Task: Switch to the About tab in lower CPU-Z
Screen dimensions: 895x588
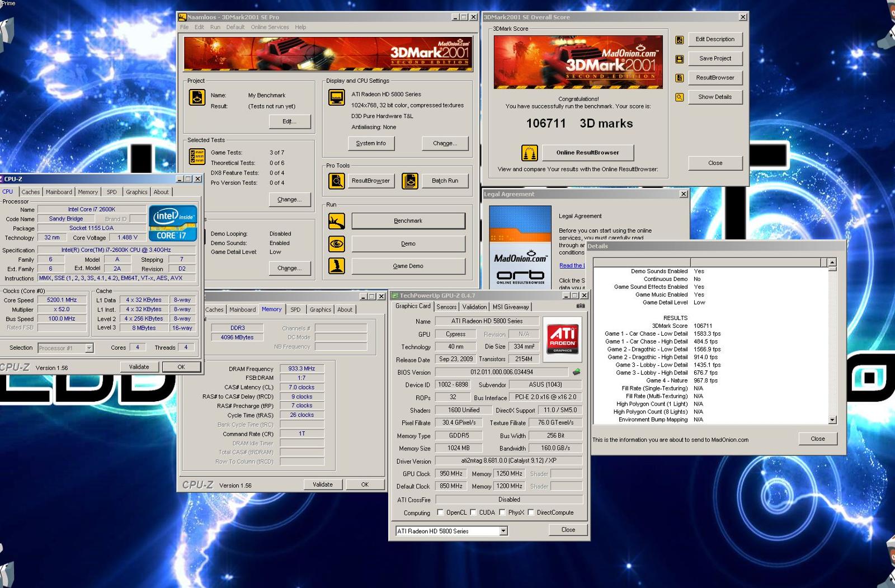Action: click(x=345, y=309)
